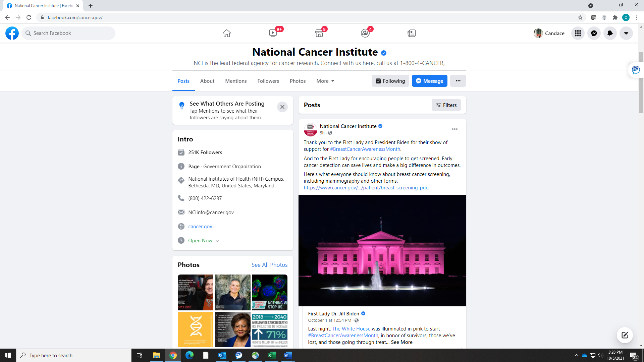Open the account dropdown arrow
The height and width of the screenshot is (362, 644).
[x=626, y=33]
